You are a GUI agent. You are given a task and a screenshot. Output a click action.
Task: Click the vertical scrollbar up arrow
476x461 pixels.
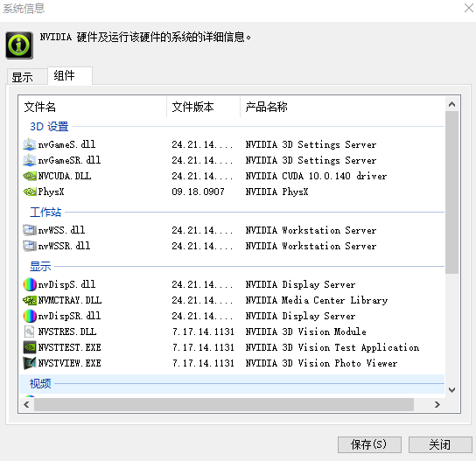[451, 104]
